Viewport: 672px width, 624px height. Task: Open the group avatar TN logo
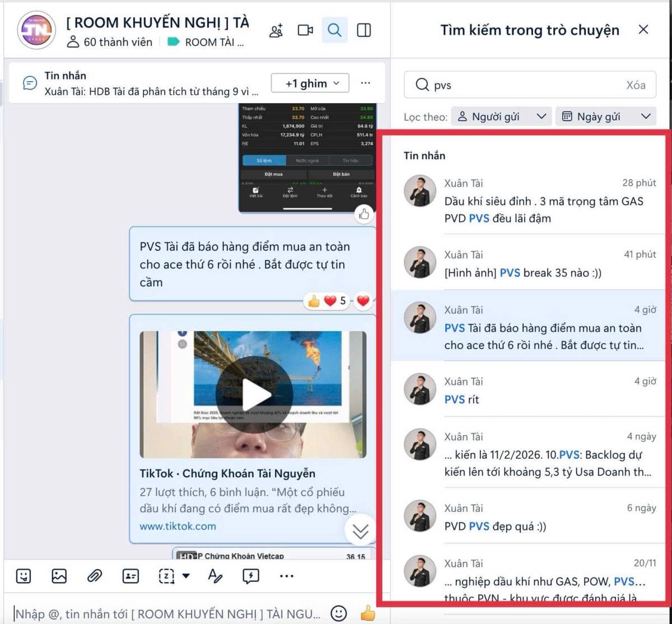(36, 30)
